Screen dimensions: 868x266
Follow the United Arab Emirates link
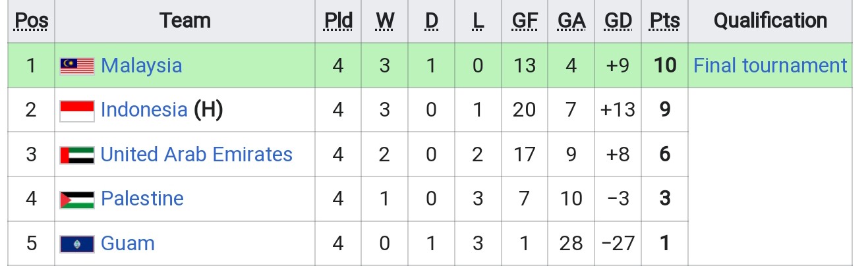pyautogui.click(x=196, y=154)
